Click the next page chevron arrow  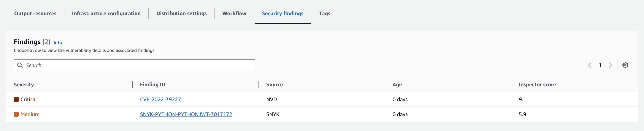click(610, 65)
